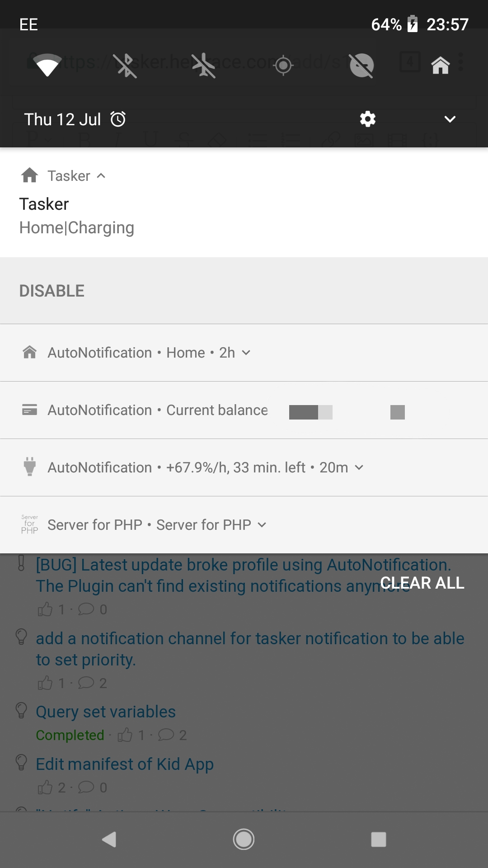Expand Server for PHP notification

(262, 525)
